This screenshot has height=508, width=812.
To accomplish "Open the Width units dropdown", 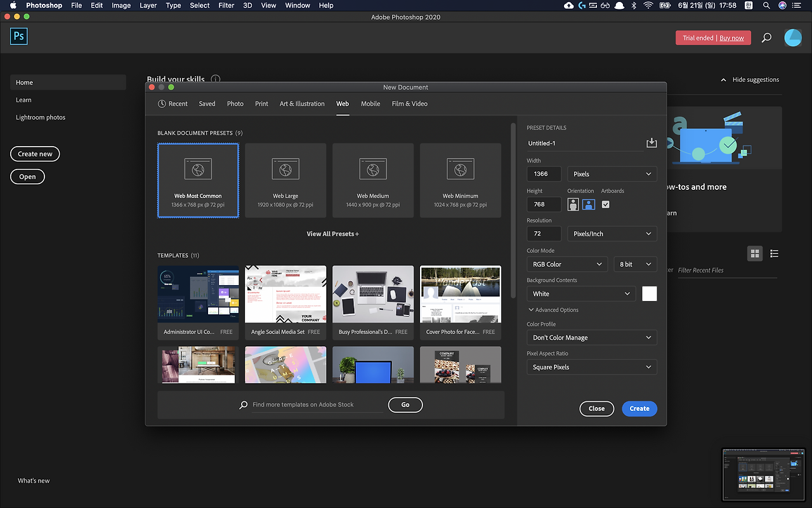I will (612, 174).
